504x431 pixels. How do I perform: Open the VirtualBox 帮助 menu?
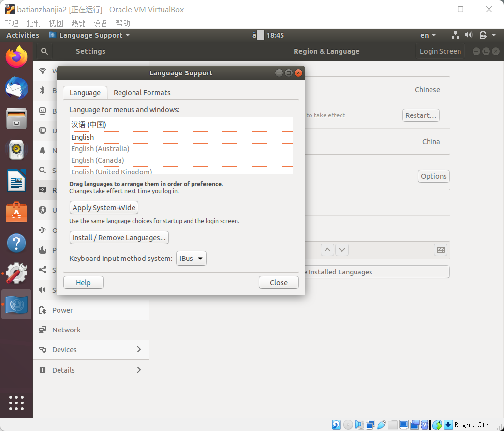coord(123,23)
